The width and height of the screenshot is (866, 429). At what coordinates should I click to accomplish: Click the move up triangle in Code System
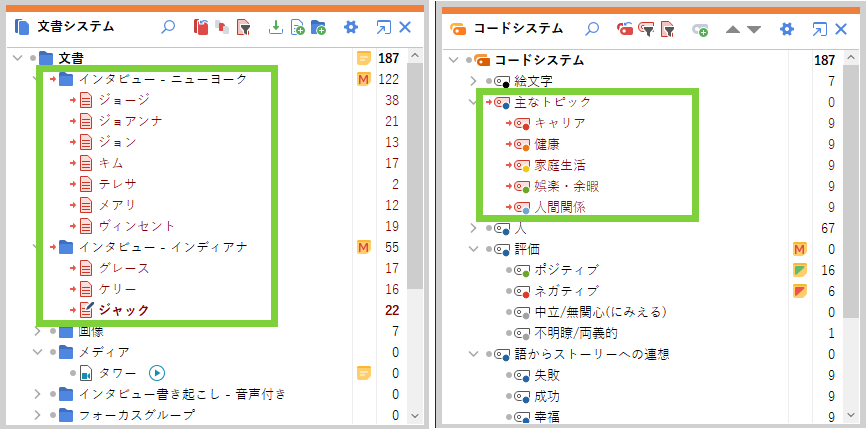733,29
